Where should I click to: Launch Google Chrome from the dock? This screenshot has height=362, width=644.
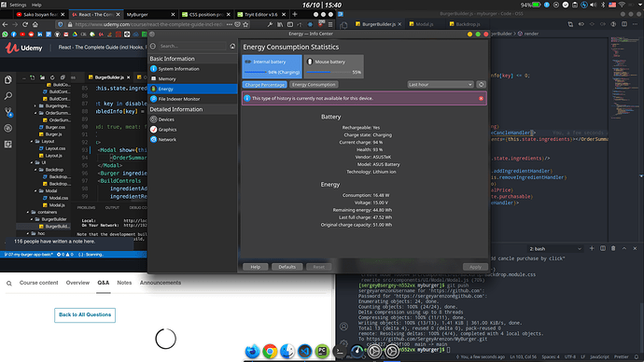[x=270, y=352]
